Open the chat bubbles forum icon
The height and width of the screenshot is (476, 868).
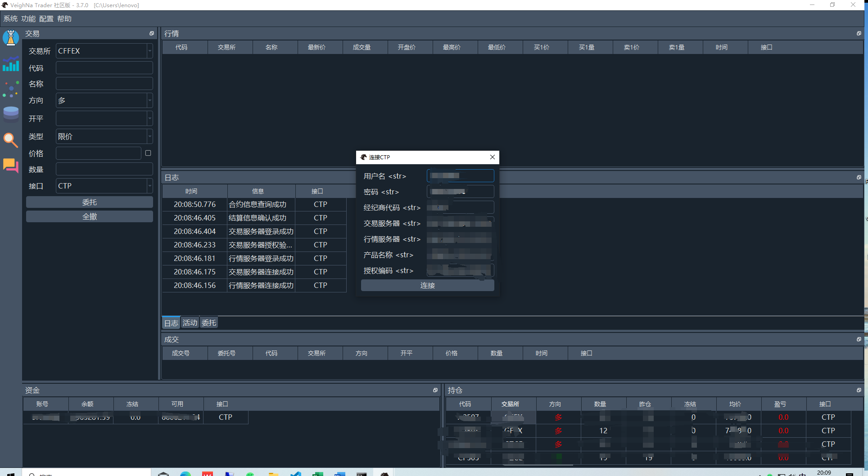click(x=11, y=166)
